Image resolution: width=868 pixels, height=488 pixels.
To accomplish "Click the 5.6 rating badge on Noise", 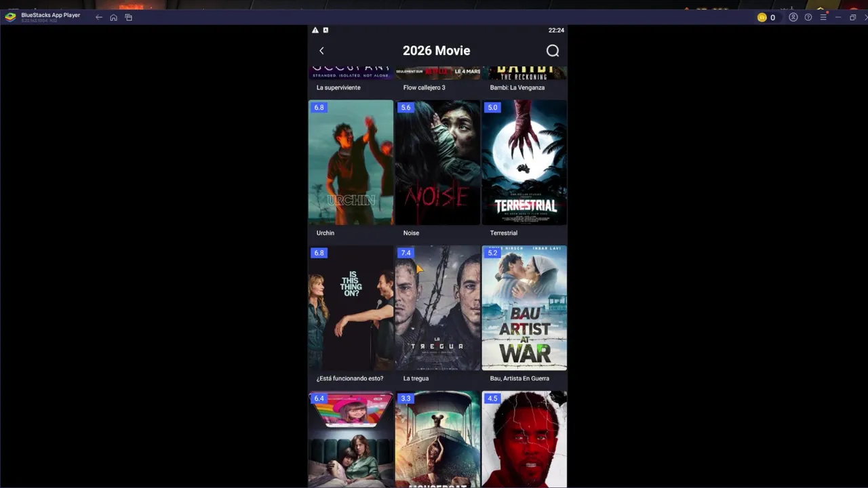I will coord(406,107).
